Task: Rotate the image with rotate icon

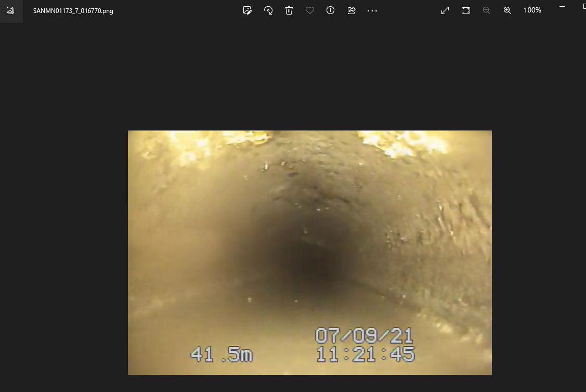Action: coord(268,10)
